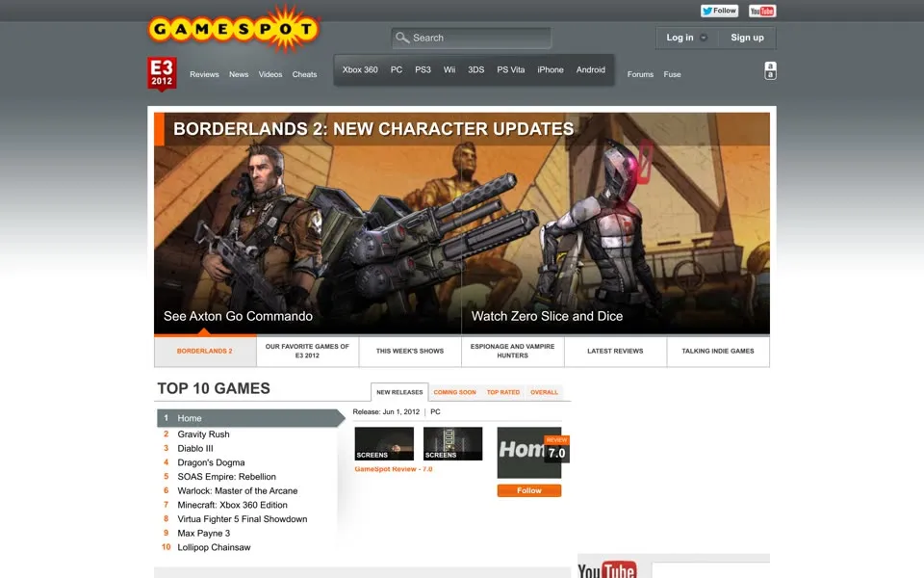
Task: Click the Twitter Follow button
Action: (719, 11)
